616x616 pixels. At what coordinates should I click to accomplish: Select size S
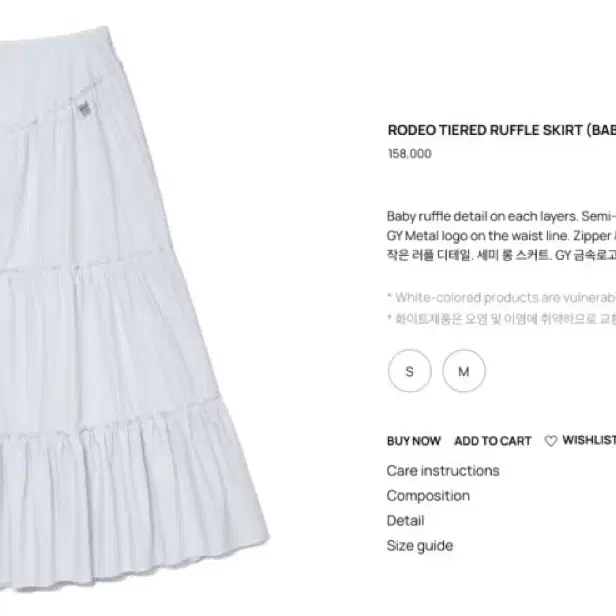409,371
